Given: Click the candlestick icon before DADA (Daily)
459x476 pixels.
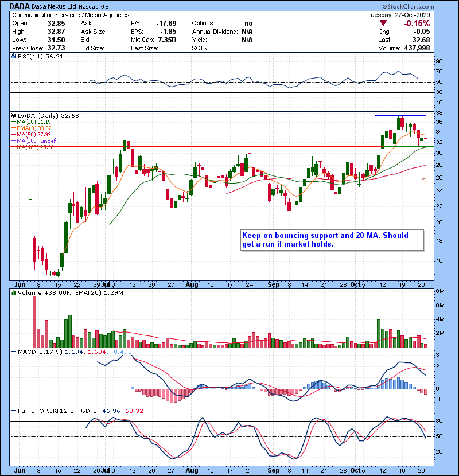Looking at the screenshot, I should [13, 116].
